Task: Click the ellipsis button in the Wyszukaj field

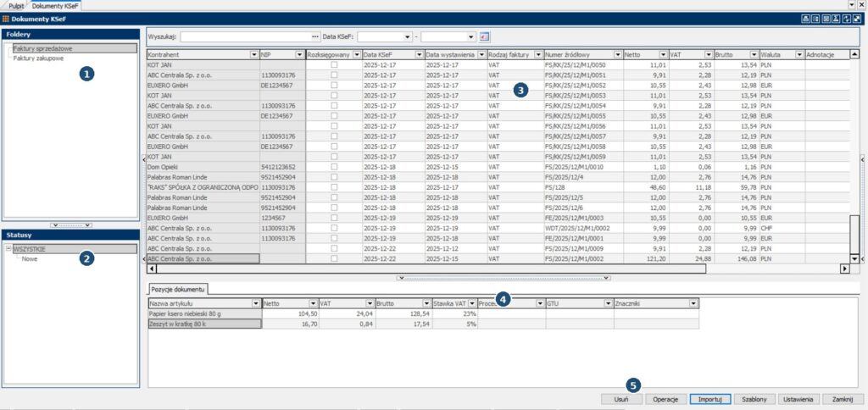Action: point(315,37)
